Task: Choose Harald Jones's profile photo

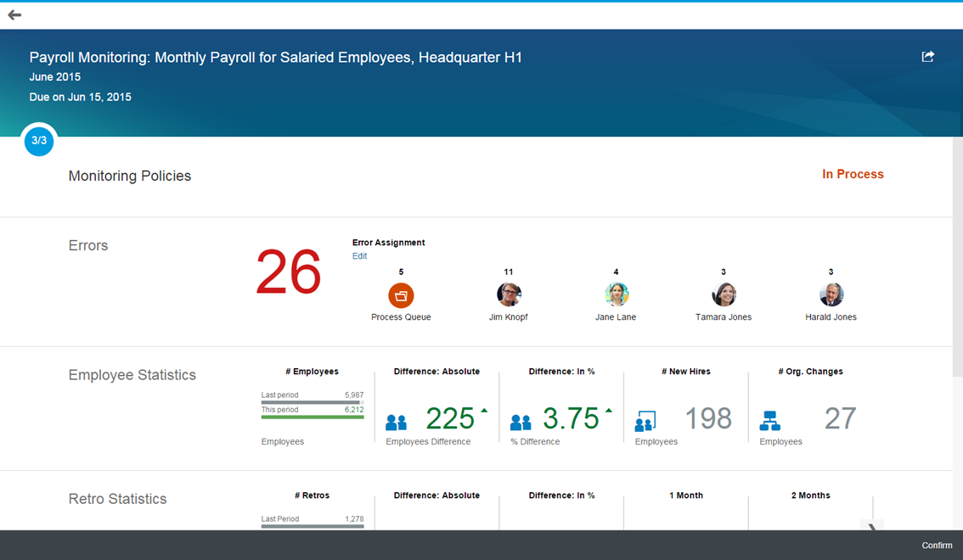Action: tap(831, 295)
